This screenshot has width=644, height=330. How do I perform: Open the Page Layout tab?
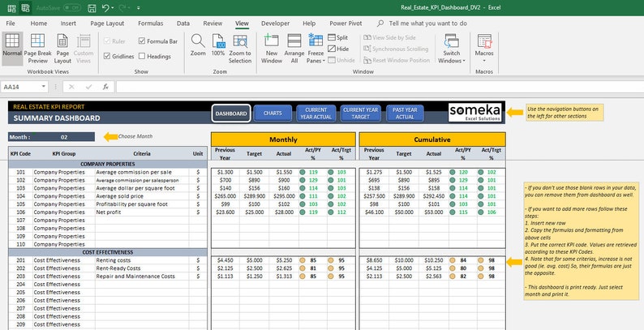click(x=107, y=24)
